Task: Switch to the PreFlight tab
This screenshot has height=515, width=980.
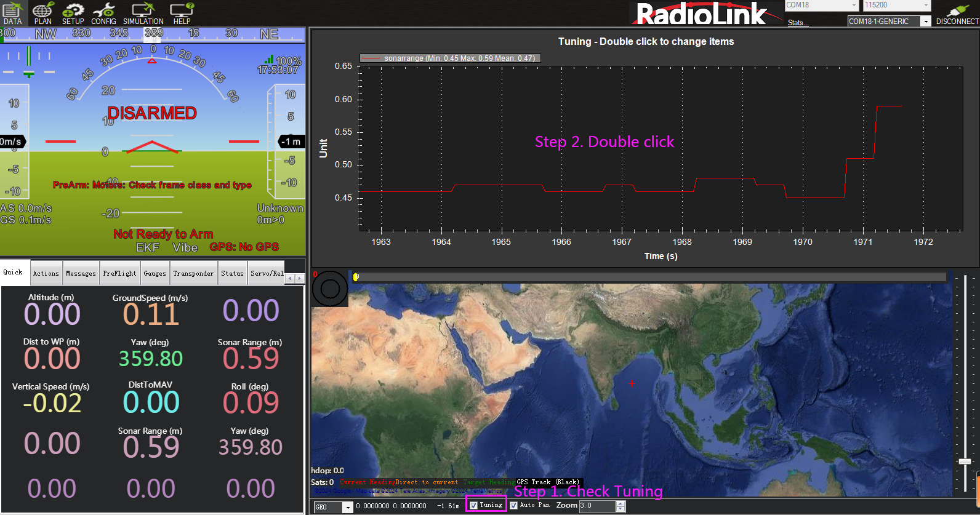Action: coord(119,273)
